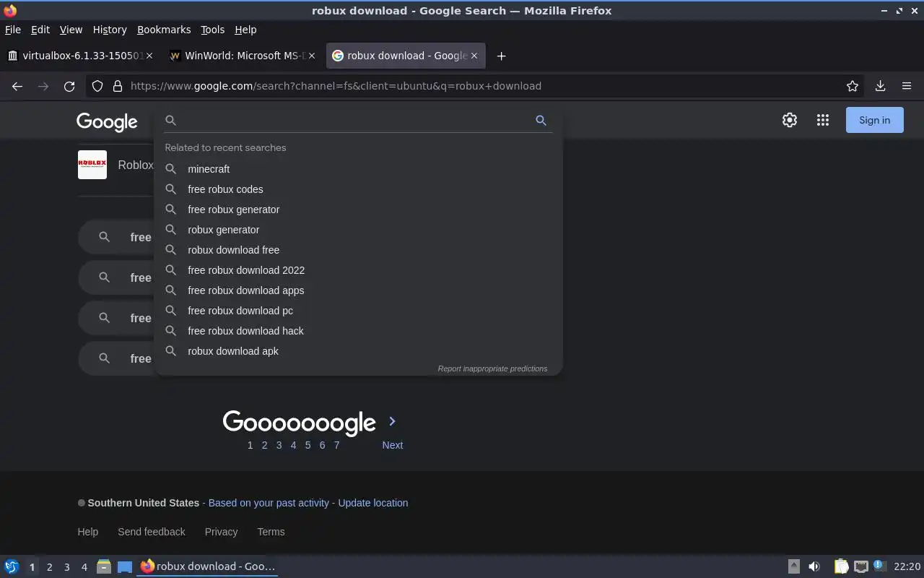924x578 pixels.
Task: Click the browser Back arrow
Action: coord(17,86)
